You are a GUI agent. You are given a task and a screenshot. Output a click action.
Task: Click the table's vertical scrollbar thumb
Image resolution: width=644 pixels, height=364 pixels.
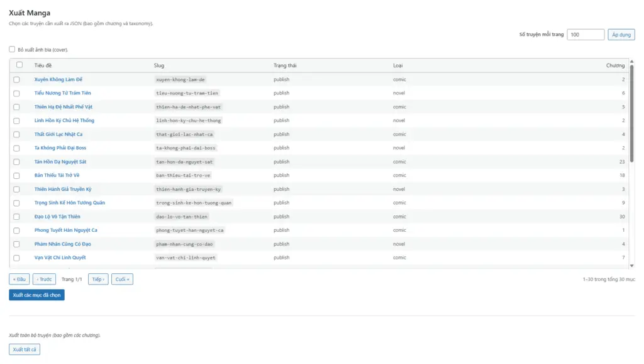631,113
